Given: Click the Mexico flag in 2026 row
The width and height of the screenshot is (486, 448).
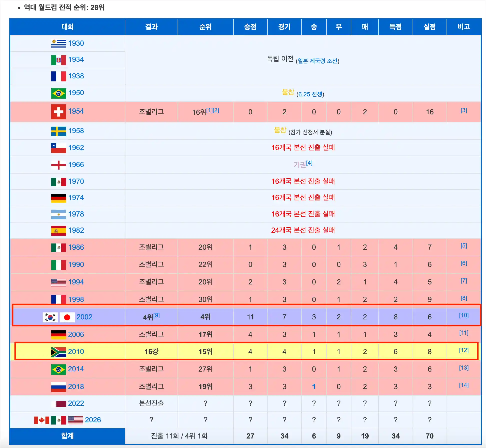Looking at the screenshot, I should 58,420.
